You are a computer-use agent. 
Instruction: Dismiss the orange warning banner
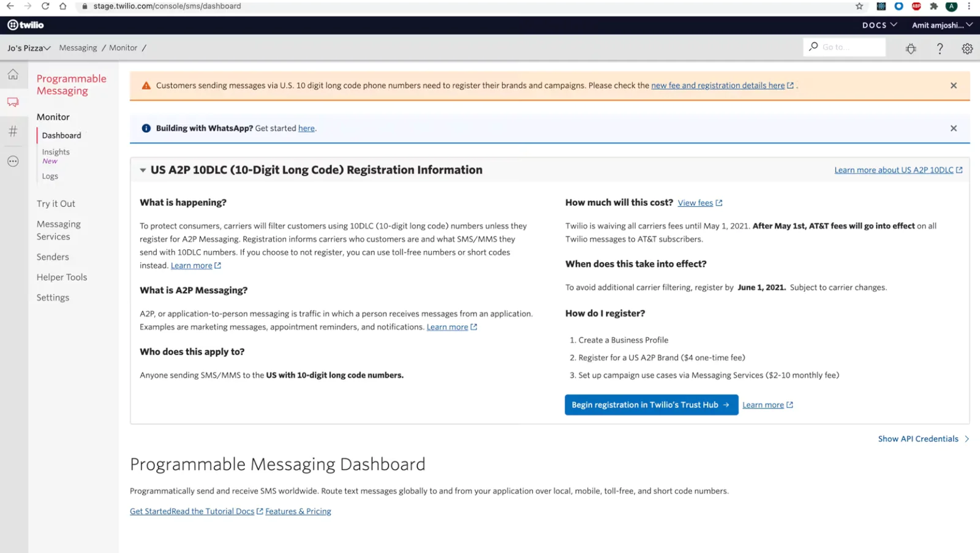tap(954, 86)
